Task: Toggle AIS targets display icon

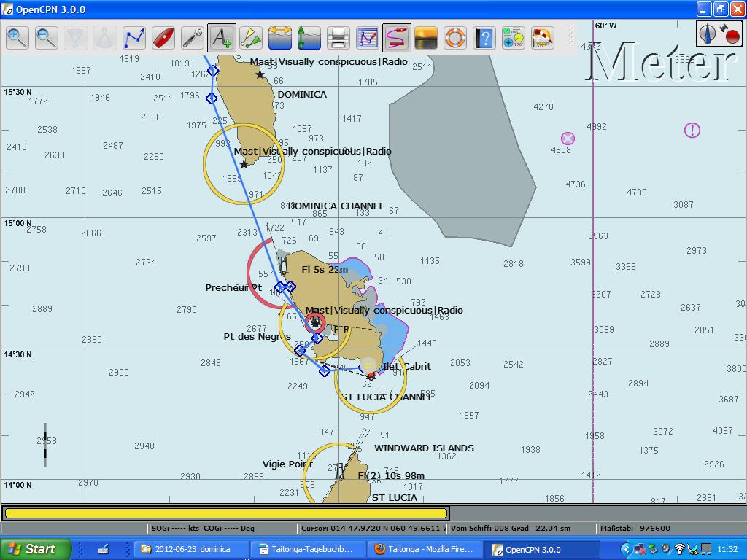Action: tap(251, 38)
